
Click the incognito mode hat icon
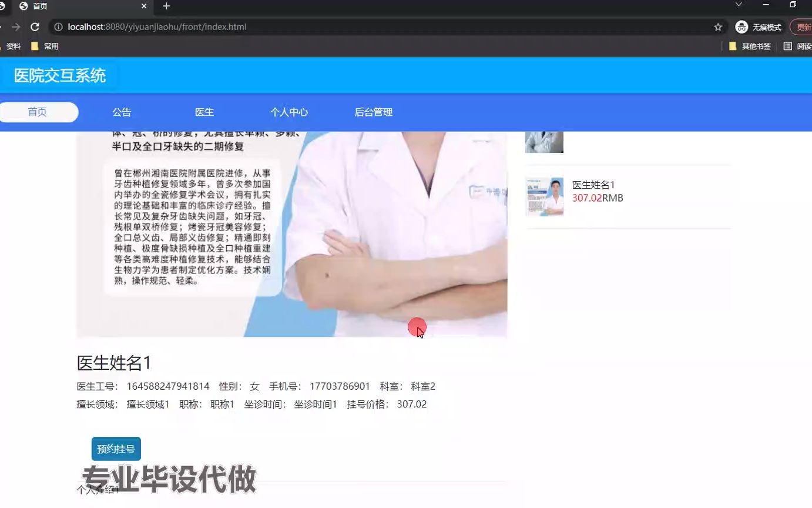click(x=741, y=26)
